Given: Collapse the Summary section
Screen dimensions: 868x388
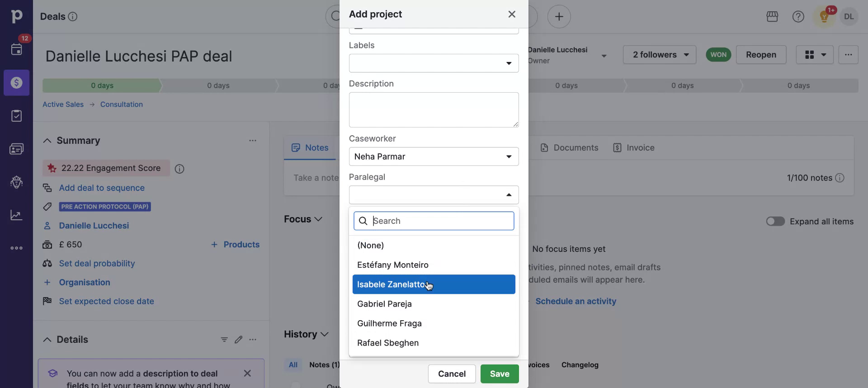Looking at the screenshot, I should [47, 141].
